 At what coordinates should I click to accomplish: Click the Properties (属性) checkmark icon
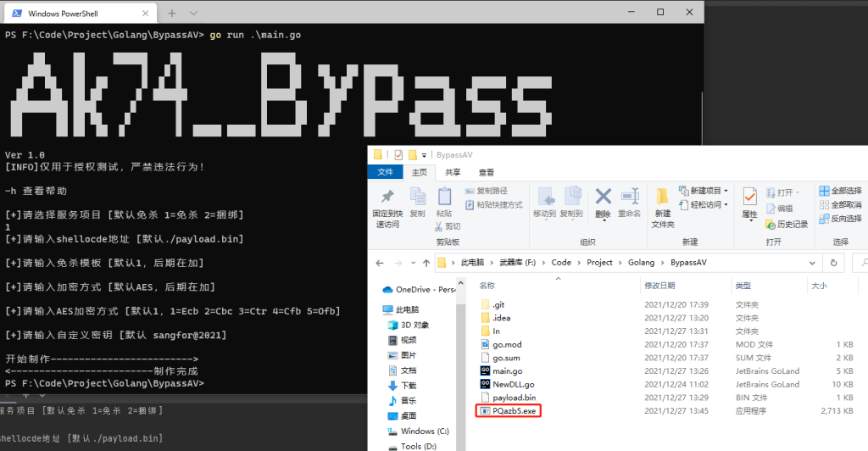(749, 197)
